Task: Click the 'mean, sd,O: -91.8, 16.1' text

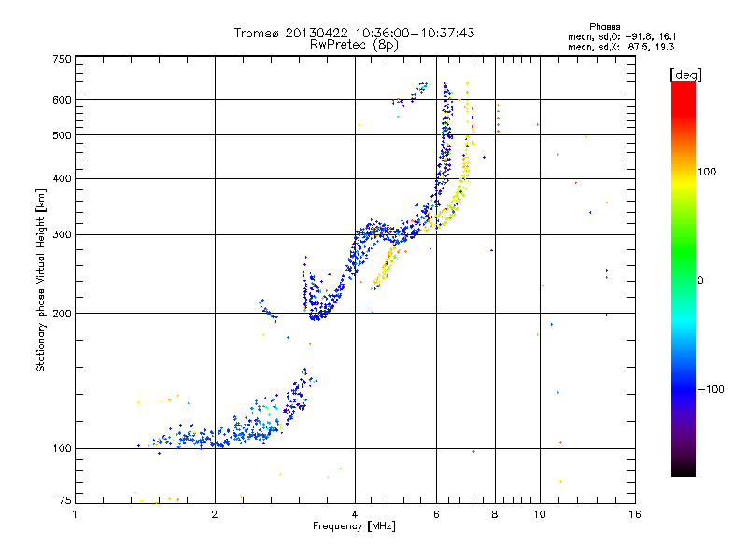Action: [x=622, y=36]
